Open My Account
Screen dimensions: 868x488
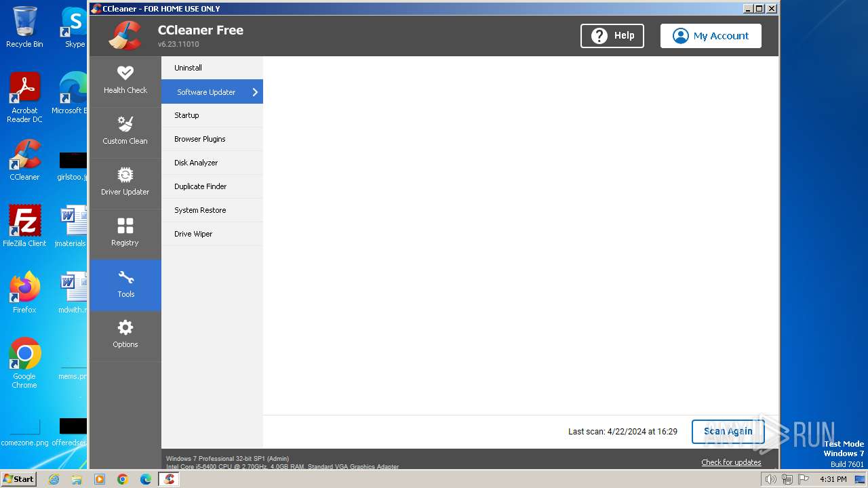[x=711, y=36]
